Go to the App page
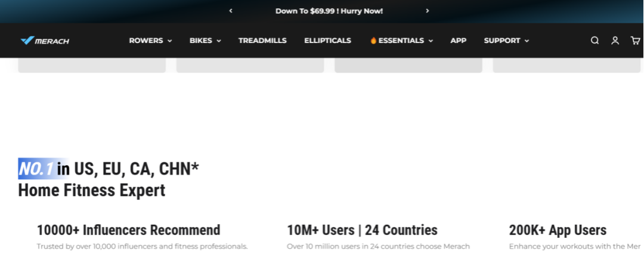644x279 pixels. (459, 41)
